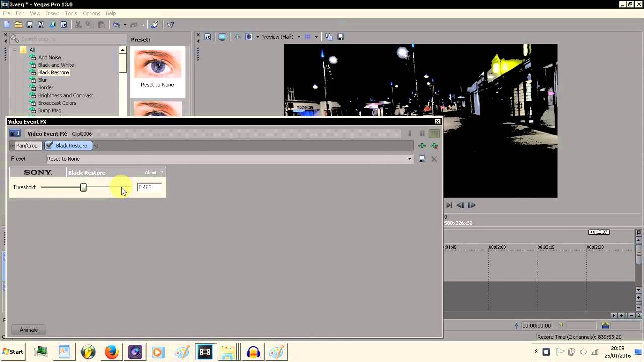Screen dimensions: 644x362
Task: Click the Render As toolbar icon
Action: coord(52,24)
